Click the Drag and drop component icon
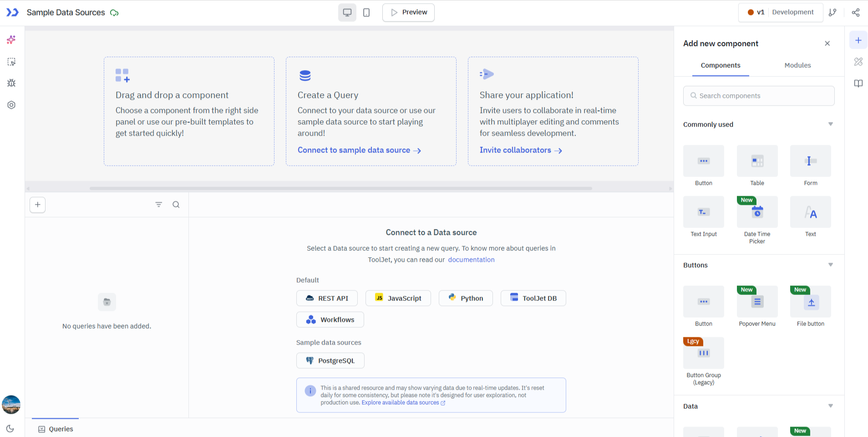868x437 pixels. point(122,75)
